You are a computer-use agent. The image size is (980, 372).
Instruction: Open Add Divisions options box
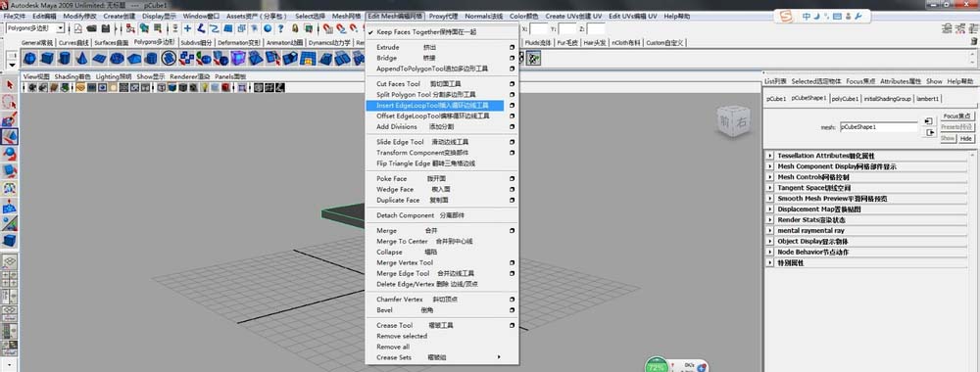click(512, 126)
